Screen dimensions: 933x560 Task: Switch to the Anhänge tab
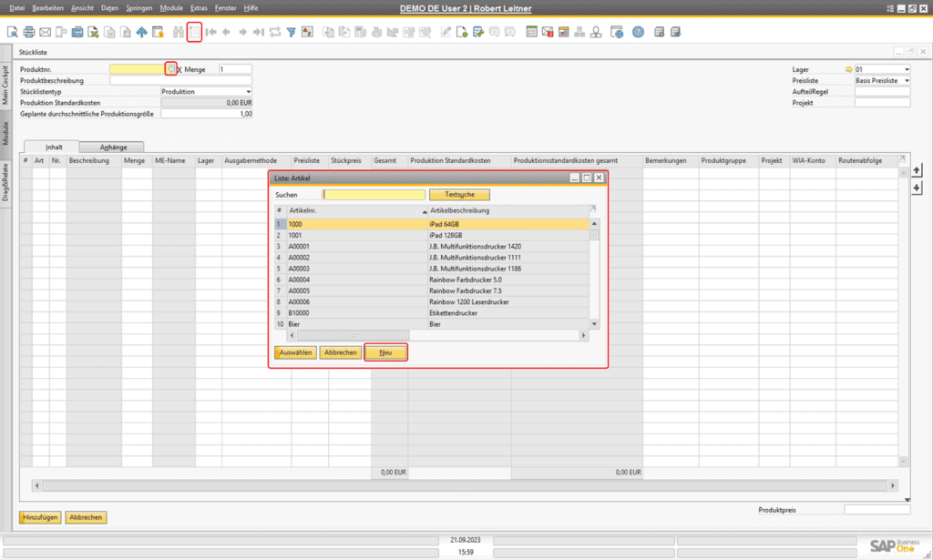coord(113,148)
